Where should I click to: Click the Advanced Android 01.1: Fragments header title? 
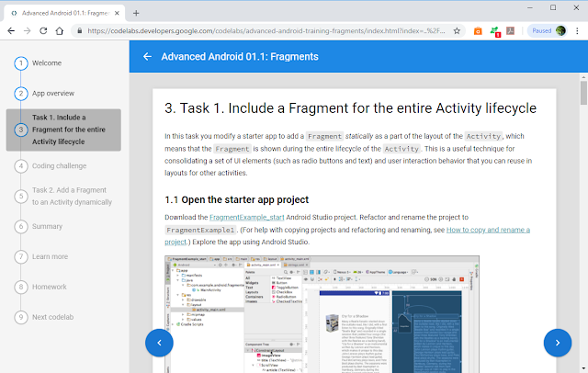(240, 57)
